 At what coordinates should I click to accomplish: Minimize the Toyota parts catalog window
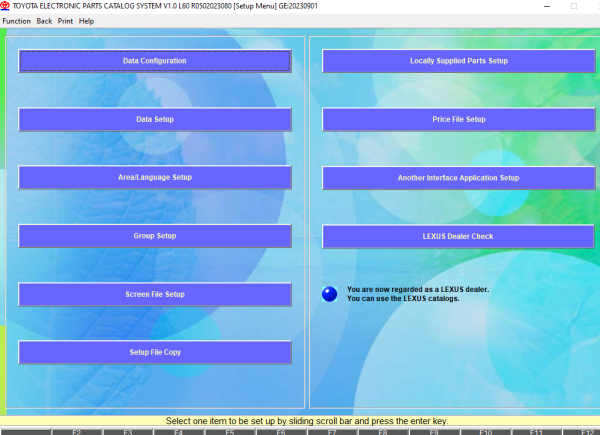547,6
